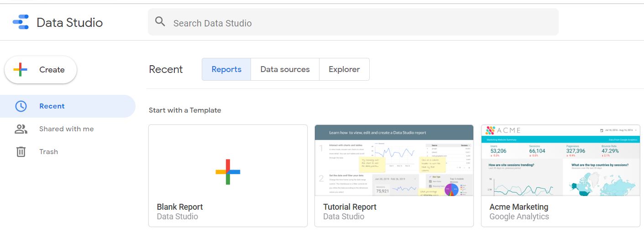Open the Explorer tab
The image size is (644, 243).
[x=344, y=69]
